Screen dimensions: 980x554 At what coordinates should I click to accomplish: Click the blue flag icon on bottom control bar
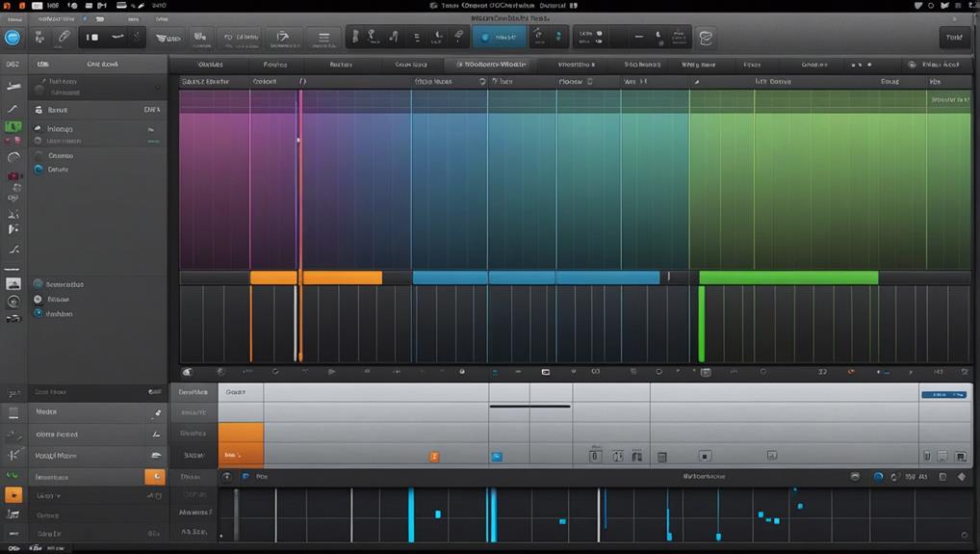point(245,477)
